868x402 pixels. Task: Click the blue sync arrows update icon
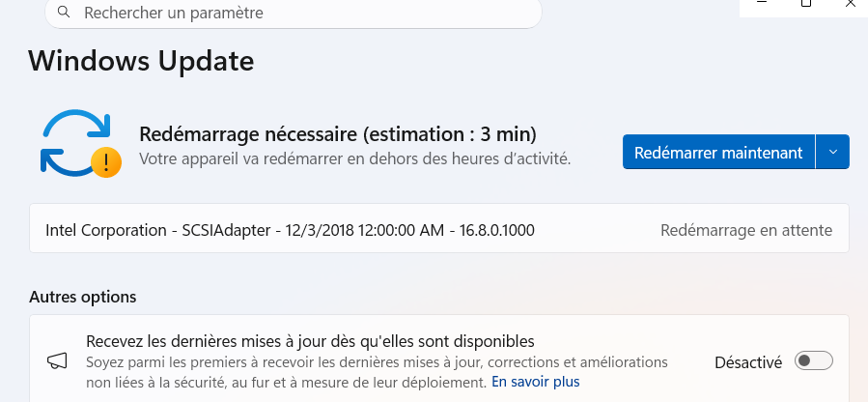71,143
